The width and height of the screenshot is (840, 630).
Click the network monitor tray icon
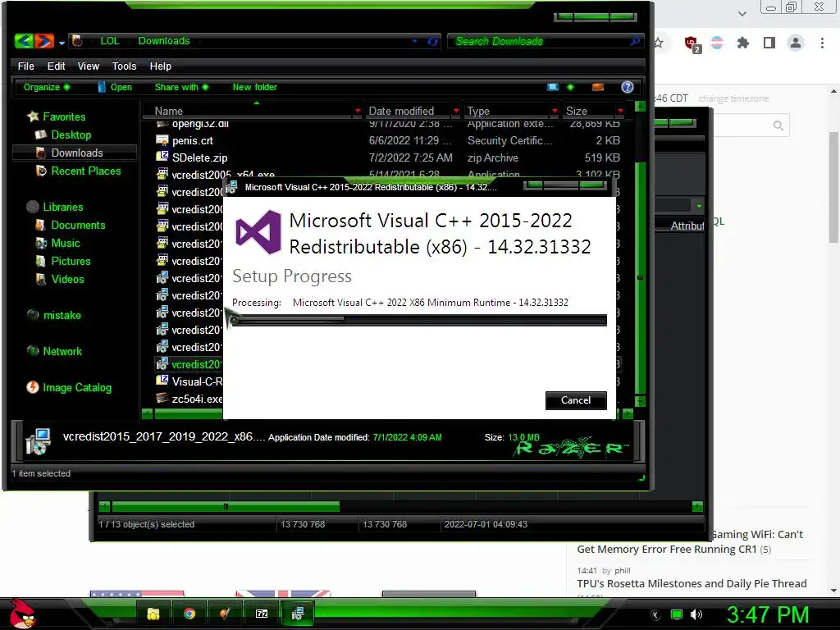(677, 614)
